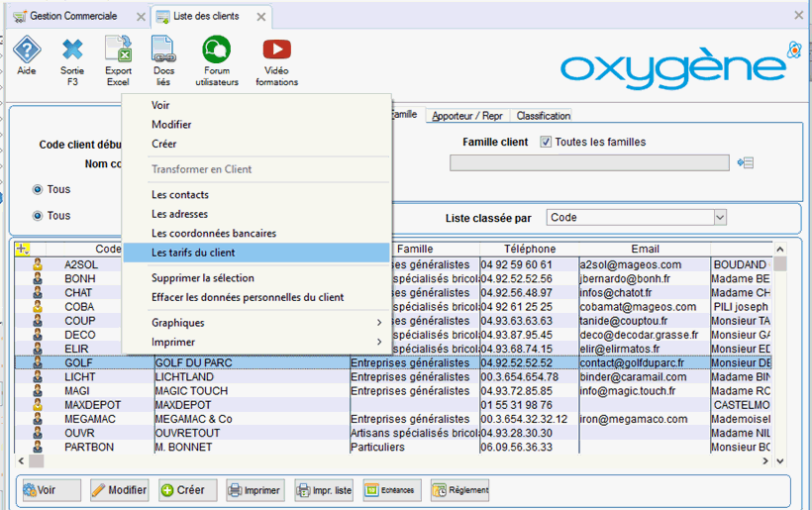Choose Effacer les données personnelles du client
The image size is (812, 510).
(256, 297)
